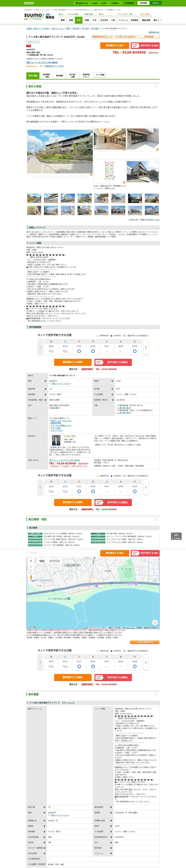Switch map to 地図 view

[42, 561]
